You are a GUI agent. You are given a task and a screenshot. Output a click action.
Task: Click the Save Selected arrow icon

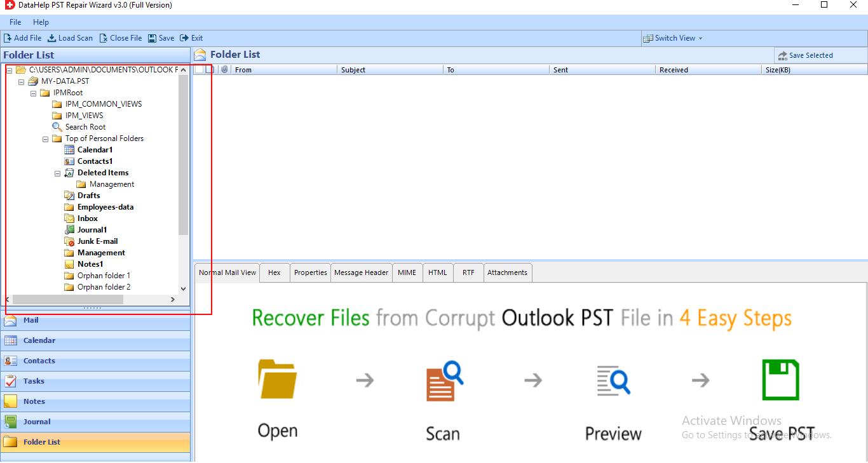pos(782,56)
